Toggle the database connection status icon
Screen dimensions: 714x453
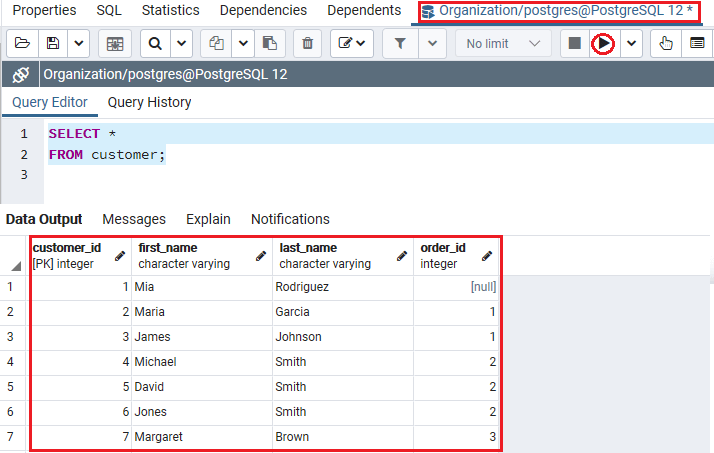click(x=21, y=74)
